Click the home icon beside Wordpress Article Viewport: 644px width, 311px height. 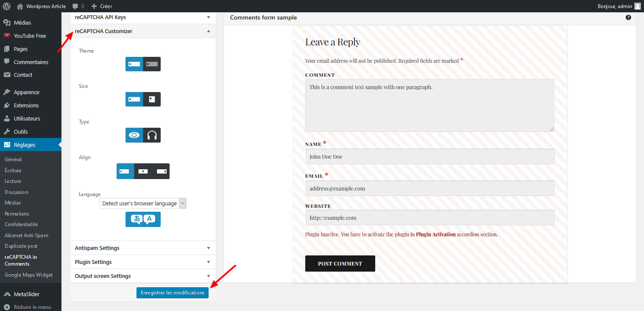point(20,6)
